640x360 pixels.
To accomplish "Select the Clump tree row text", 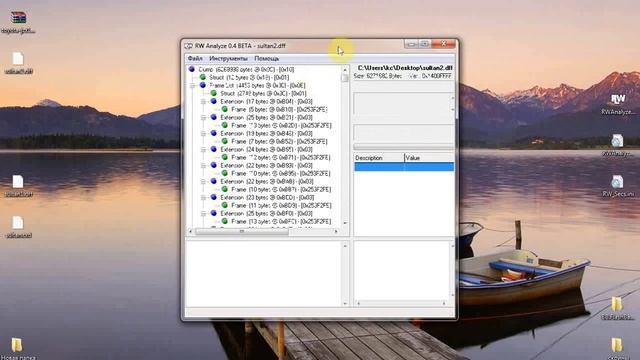I will 246,69.
